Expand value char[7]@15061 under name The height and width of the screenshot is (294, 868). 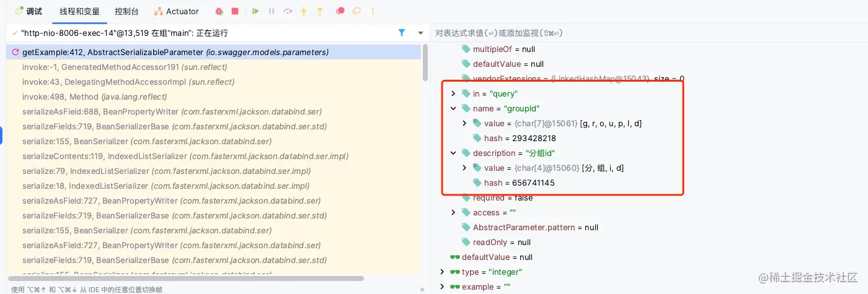coord(464,123)
